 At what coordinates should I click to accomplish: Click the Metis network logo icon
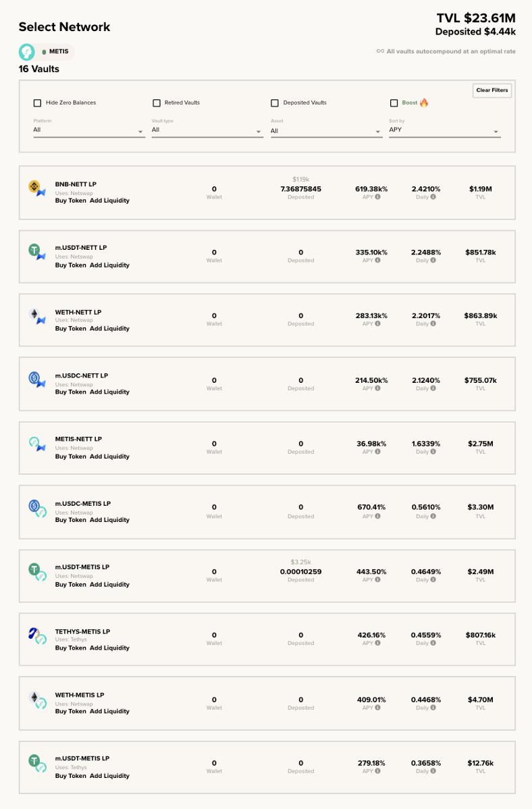[x=26, y=51]
